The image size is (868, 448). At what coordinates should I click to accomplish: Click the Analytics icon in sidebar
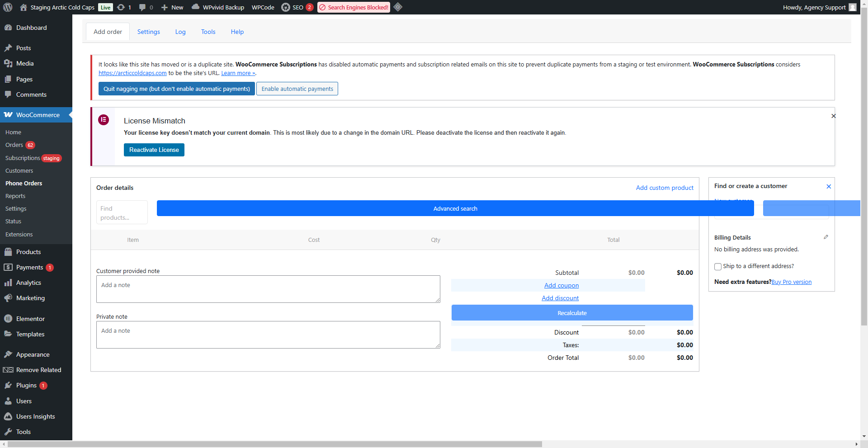[x=8, y=283]
